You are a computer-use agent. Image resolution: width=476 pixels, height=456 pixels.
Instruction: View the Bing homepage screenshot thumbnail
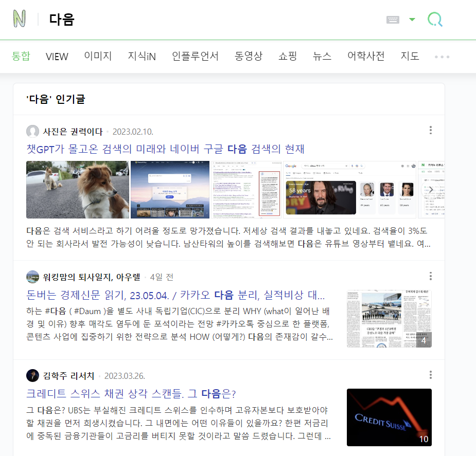[170, 190]
